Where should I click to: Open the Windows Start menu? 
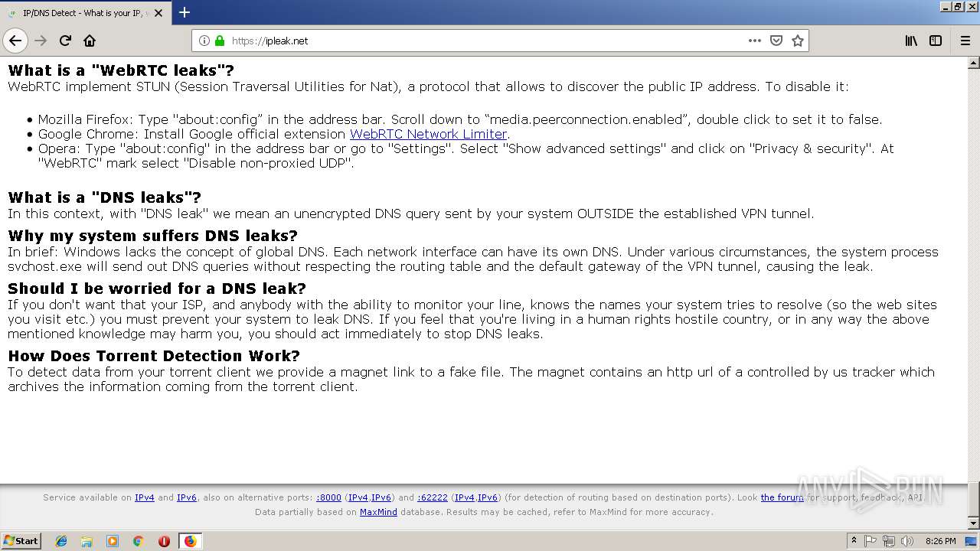coord(21,540)
